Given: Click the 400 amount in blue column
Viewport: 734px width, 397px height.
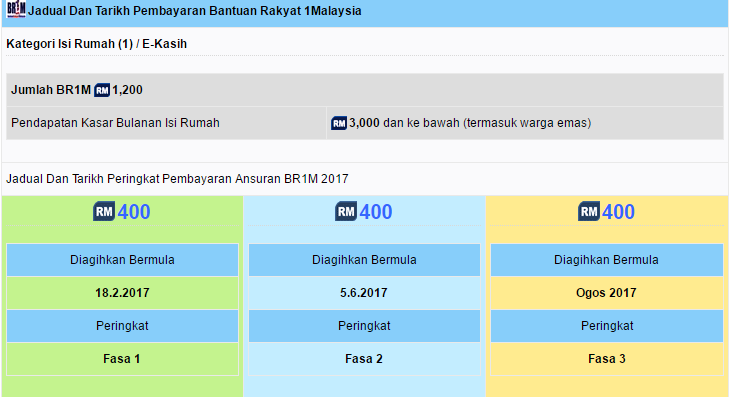Looking at the screenshot, I should click(x=376, y=212).
